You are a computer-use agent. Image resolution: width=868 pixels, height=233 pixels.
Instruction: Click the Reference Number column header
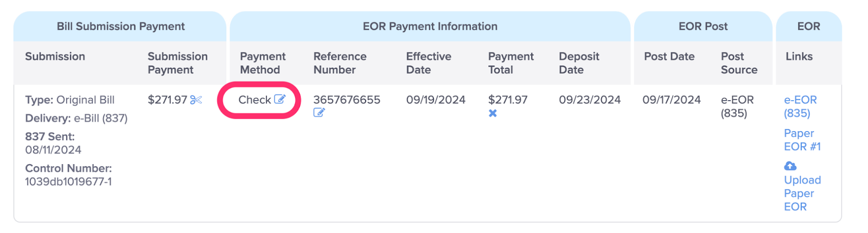tap(340, 63)
